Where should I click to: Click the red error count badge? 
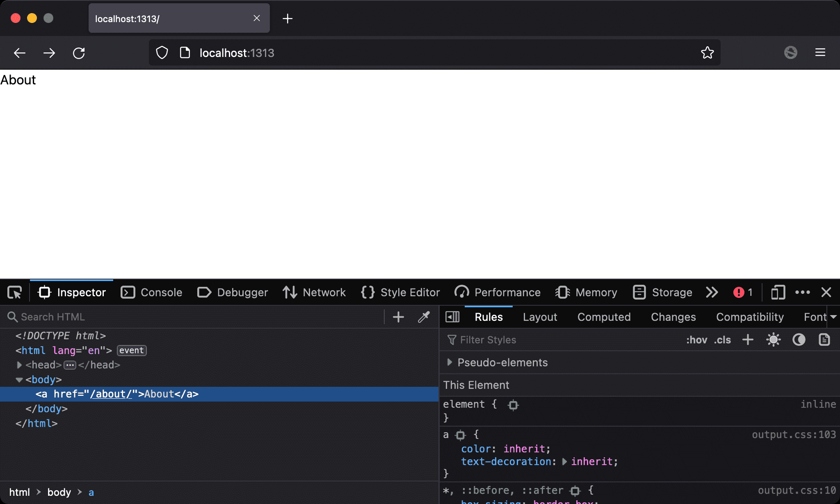(743, 293)
